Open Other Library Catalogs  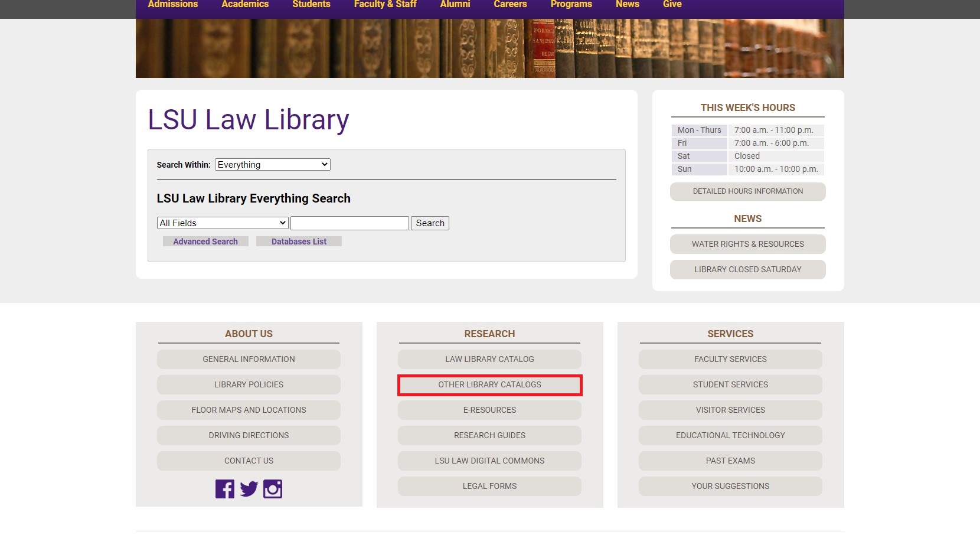point(489,384)
